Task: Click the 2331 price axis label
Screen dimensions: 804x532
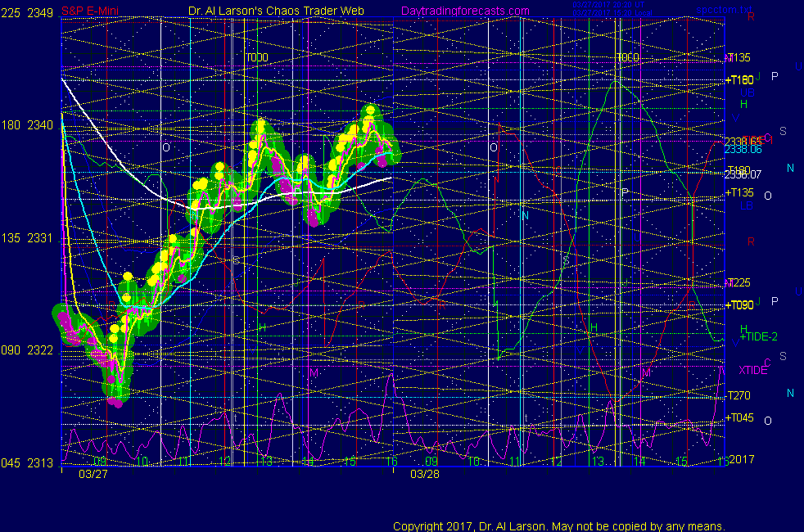Action: click(40, 238)
